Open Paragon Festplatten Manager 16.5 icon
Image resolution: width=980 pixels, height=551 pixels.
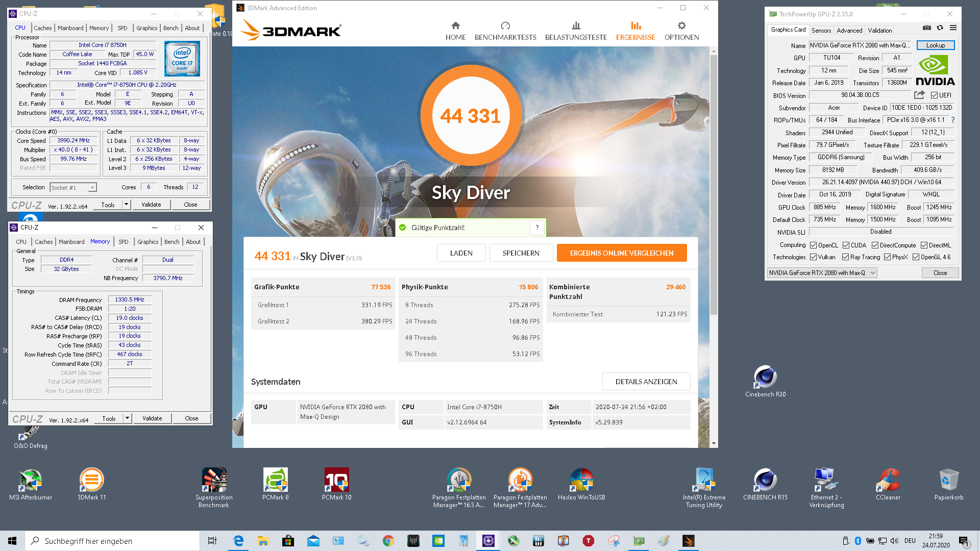(x=459, y=488)
